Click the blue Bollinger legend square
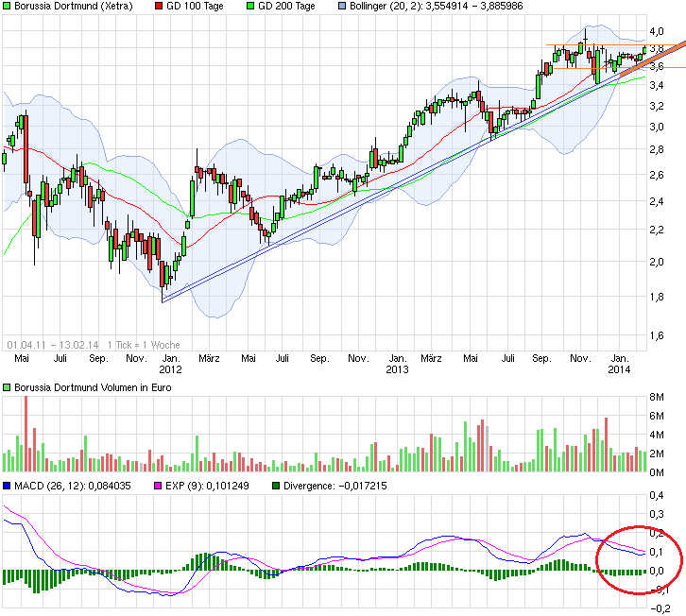 pyautogui.click(x=342, y=6)
